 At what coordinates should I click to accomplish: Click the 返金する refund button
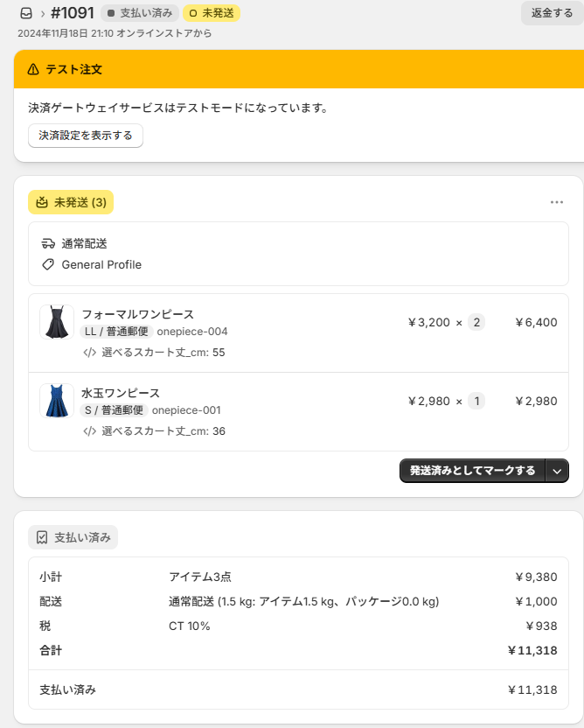[552, 13]
